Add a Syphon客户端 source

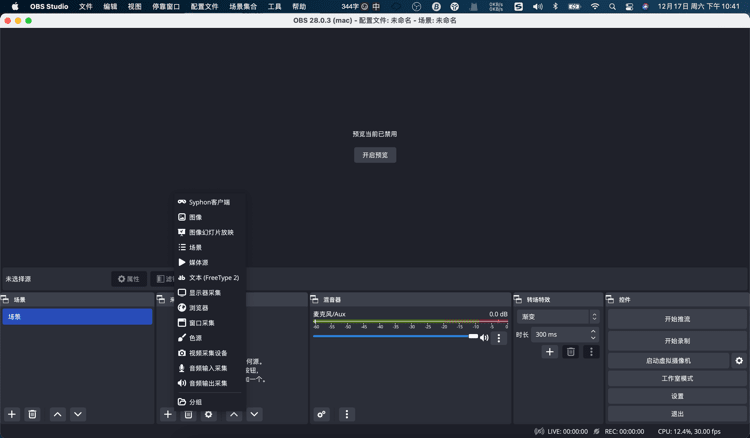(x=210, y=202)
